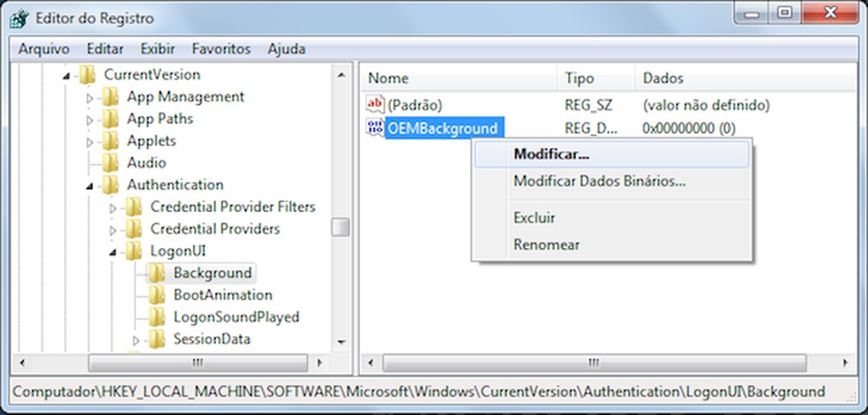The height and width of the screenshot is (415, 868).
Task: Select the Audio key label
Action: 146,162
